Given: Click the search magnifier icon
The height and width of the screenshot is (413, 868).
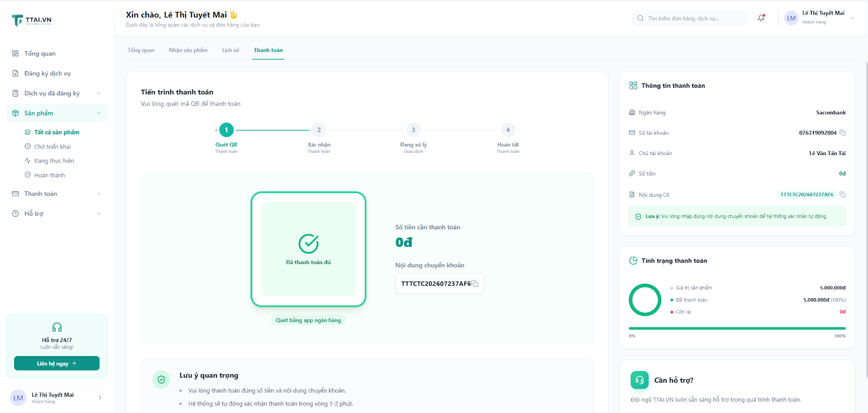Looking at the screenshot, I should click(641, 18).
